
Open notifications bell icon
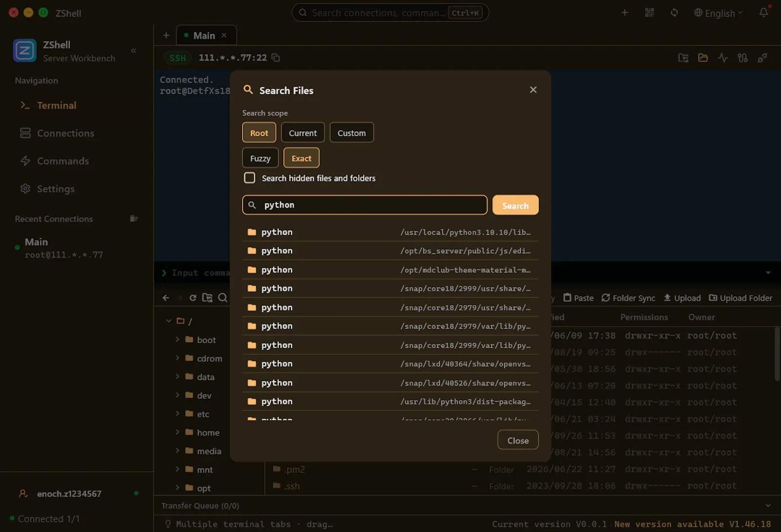764,12
